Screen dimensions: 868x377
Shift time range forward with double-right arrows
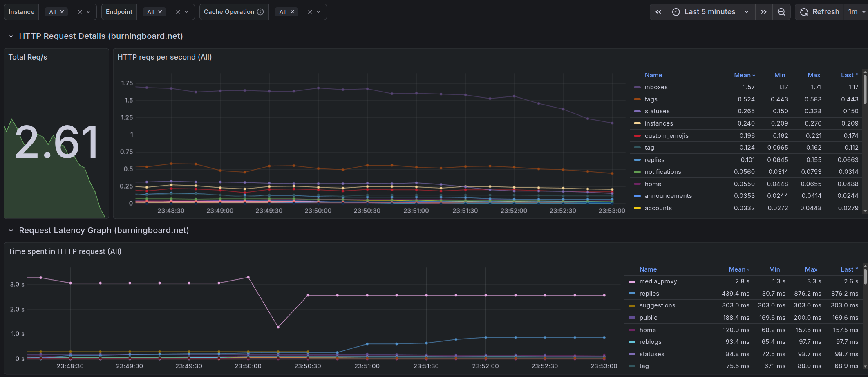(x=763, y=12)
